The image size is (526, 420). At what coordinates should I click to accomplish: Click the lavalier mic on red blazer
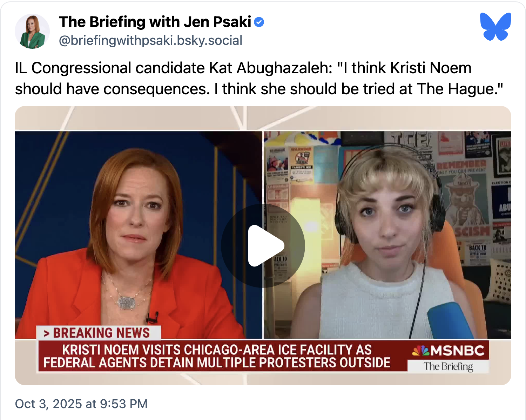(x=152, y=317)
